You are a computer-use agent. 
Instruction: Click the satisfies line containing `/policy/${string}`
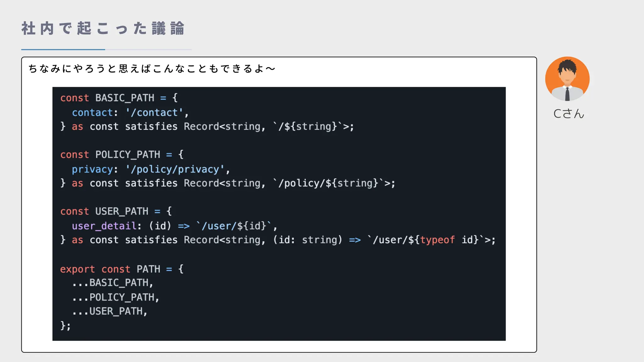[x=228, y=183]
